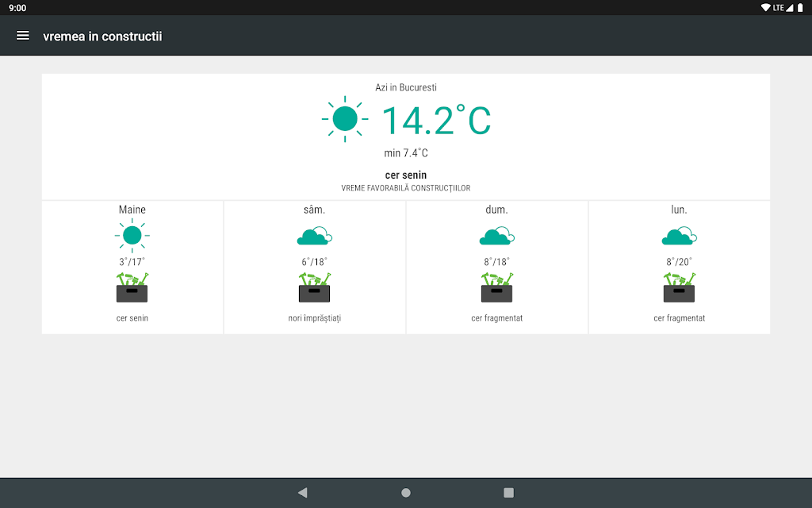The width and height of the screenshot is (812, 508).
Task: Tap the sun icon for today's weather
Action: click(345, 119)
